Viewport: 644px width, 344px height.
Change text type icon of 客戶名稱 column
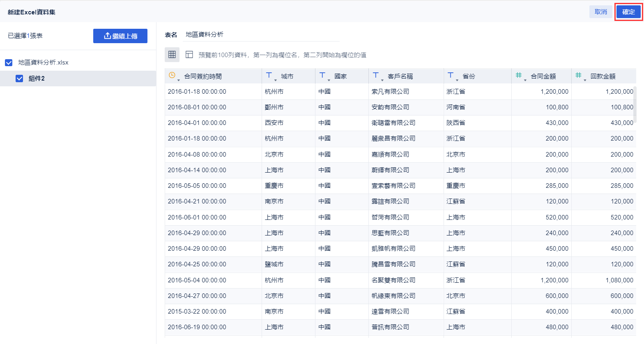coord(376,76)
